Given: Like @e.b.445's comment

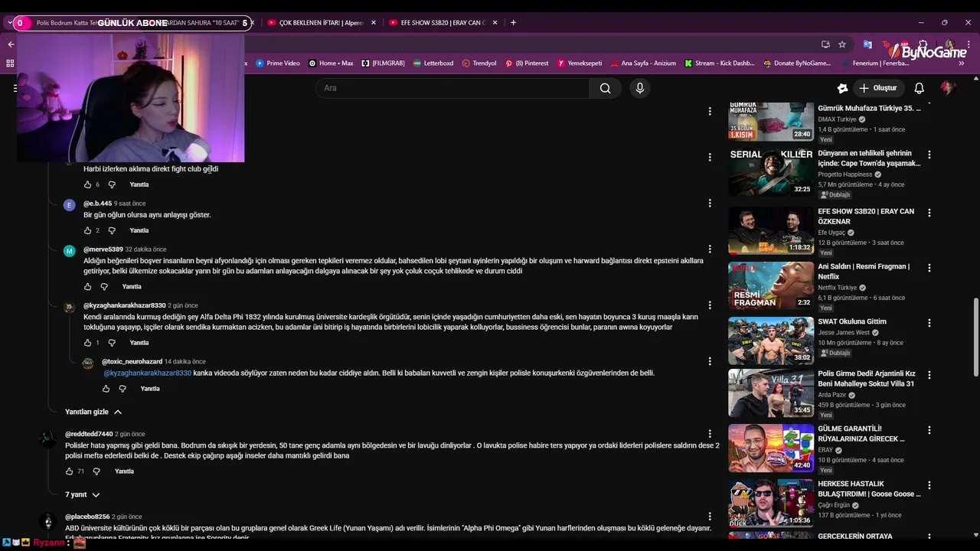Looking at the screenshot, I should pos(87,230).
